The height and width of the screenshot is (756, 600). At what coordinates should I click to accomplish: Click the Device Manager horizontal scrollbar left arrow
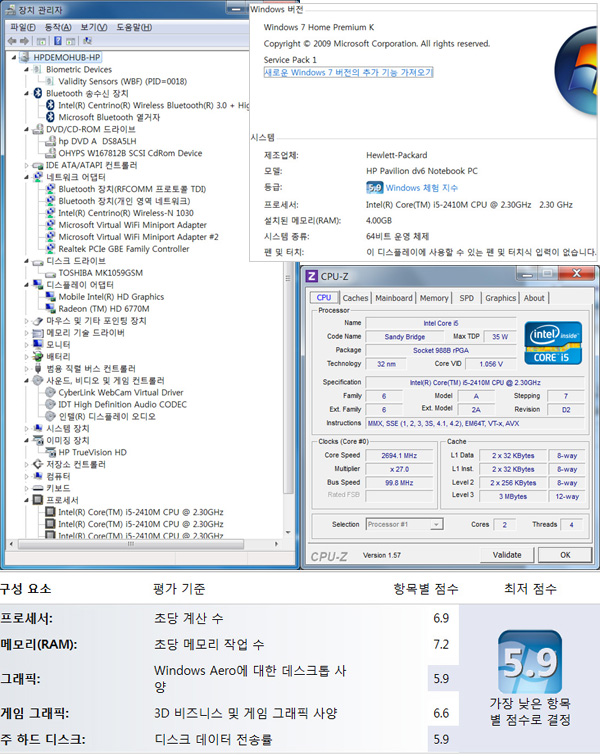(x=12, y=544)
